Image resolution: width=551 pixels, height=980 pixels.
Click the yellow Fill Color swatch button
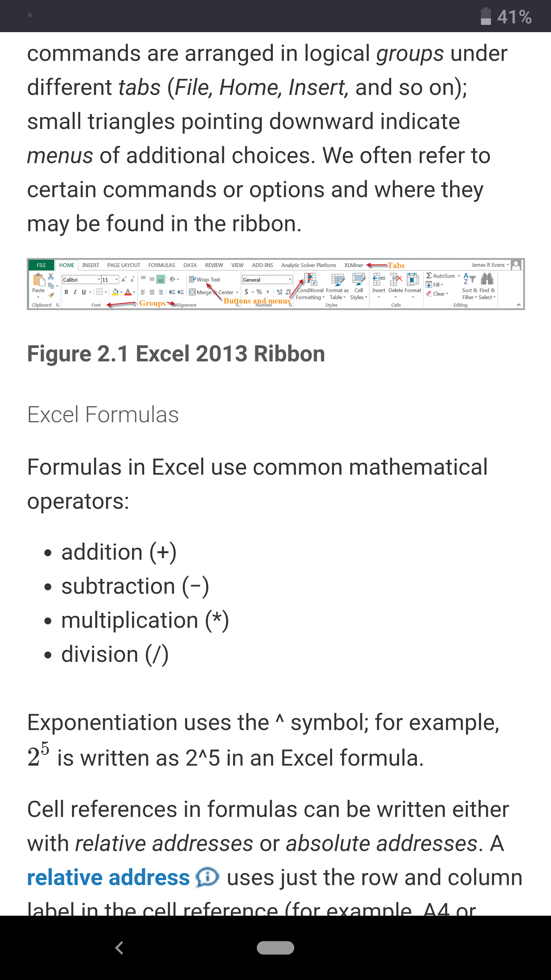click(116, 292)
